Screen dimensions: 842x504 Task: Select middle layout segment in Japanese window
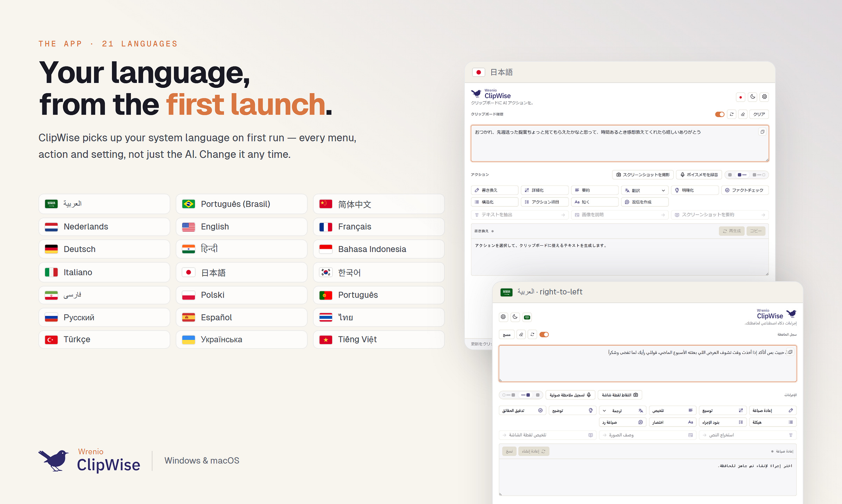click(x=742, y=175)
